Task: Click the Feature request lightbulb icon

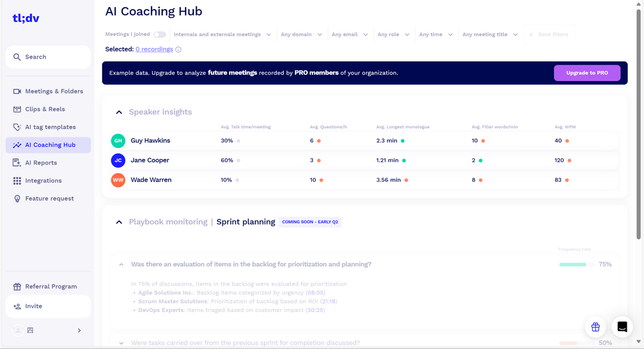Action: 17,198
